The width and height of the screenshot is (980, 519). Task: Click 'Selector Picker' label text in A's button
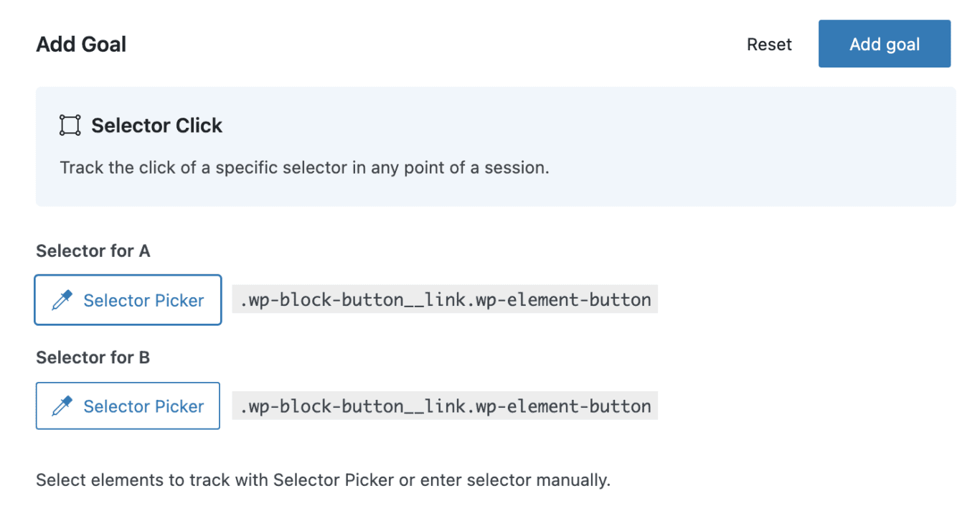tap(143, 300)
